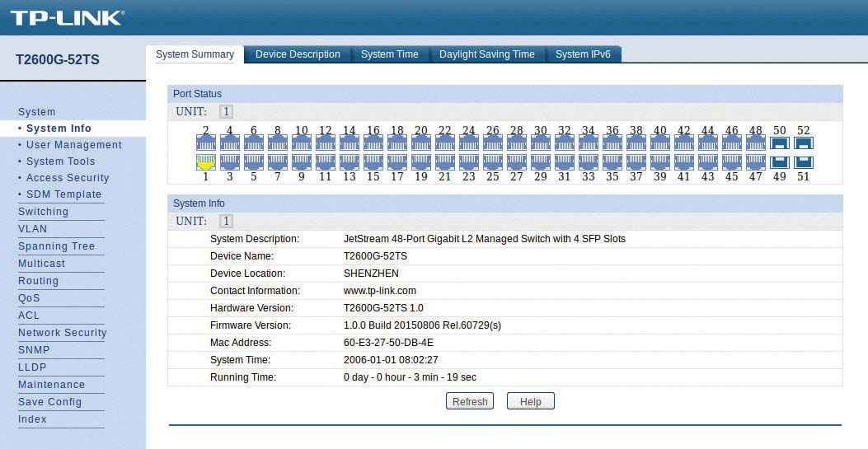Image resolution: width=868 pixels, height=449 pixels.
Task: Select port 12 icon
Action: click(325, 143)
